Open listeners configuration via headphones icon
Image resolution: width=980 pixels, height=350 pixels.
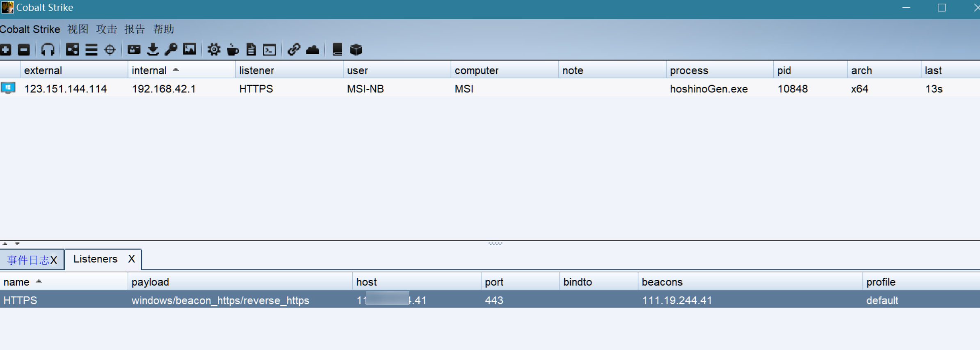[x=48, y=50]
